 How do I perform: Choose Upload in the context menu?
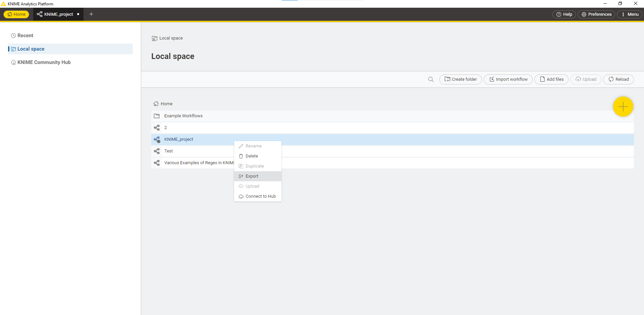click(258, 186)
